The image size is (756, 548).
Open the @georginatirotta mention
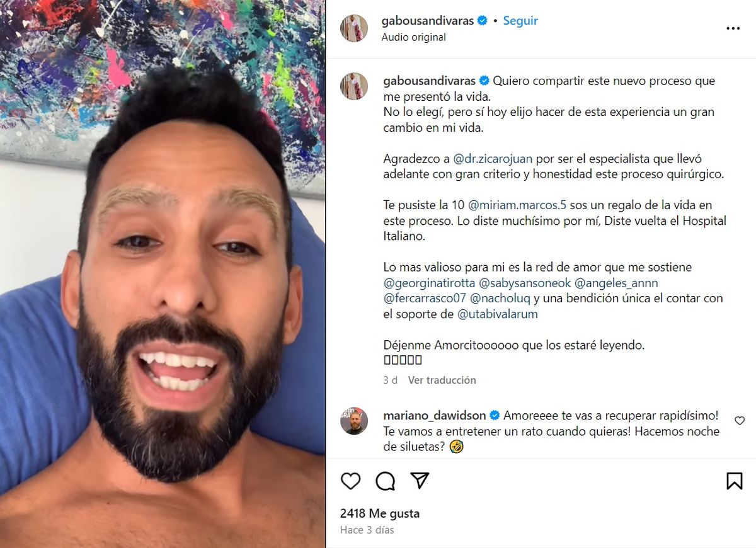[x=429, y=283]
